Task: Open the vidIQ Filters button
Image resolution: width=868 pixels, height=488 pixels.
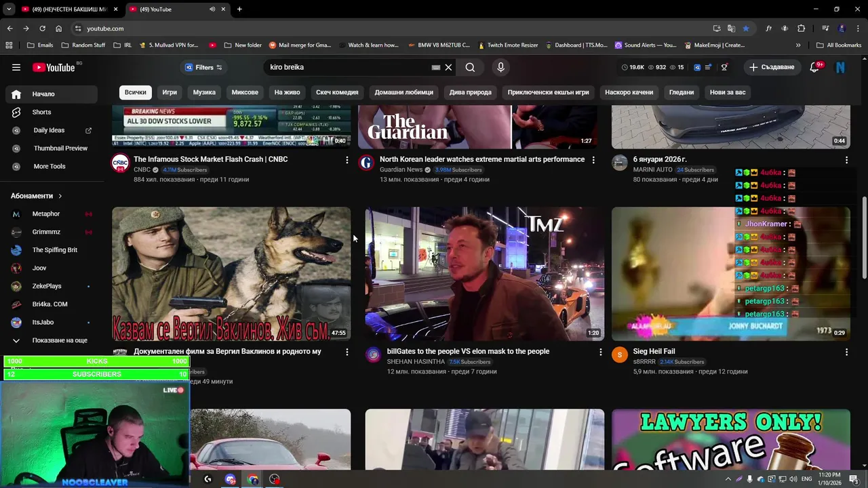Action: click(x=203, y=67)
